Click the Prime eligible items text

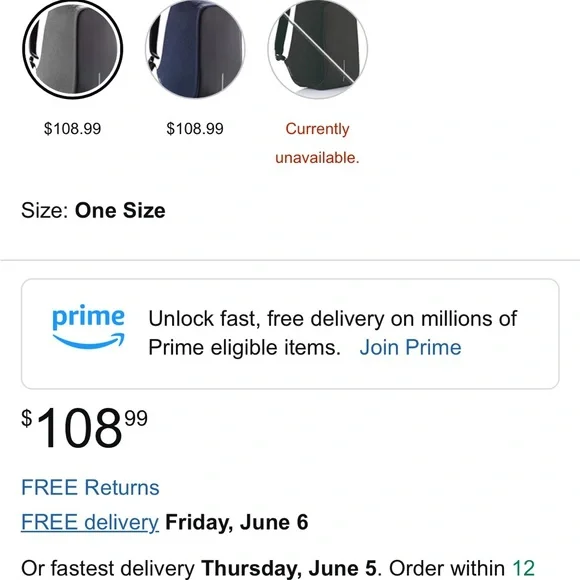coord(245,348)
